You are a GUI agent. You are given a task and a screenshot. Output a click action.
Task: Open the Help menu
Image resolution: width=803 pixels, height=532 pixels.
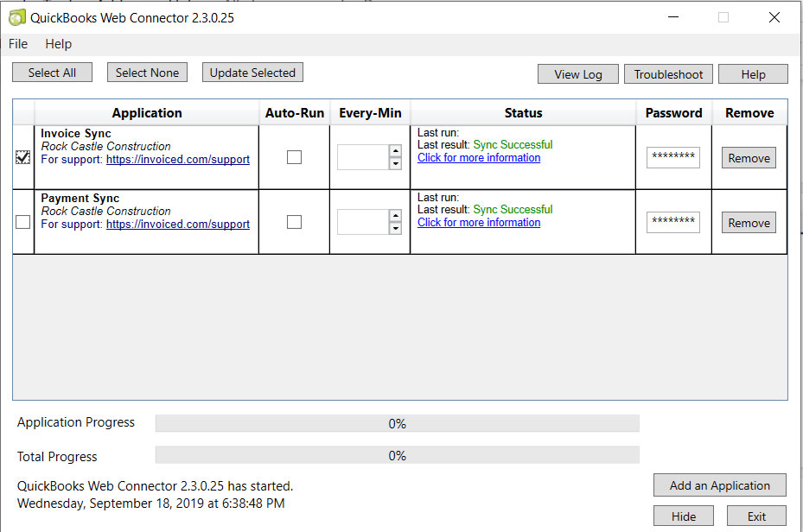(x=59, y=44)
